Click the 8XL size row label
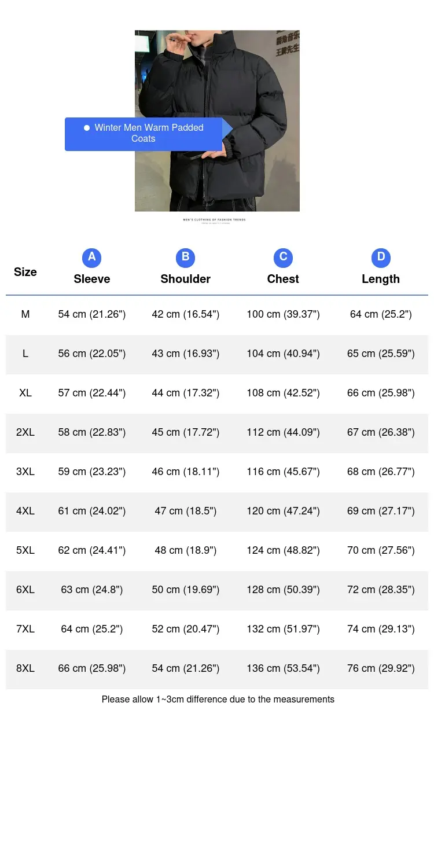 click(x=25, y=668)
